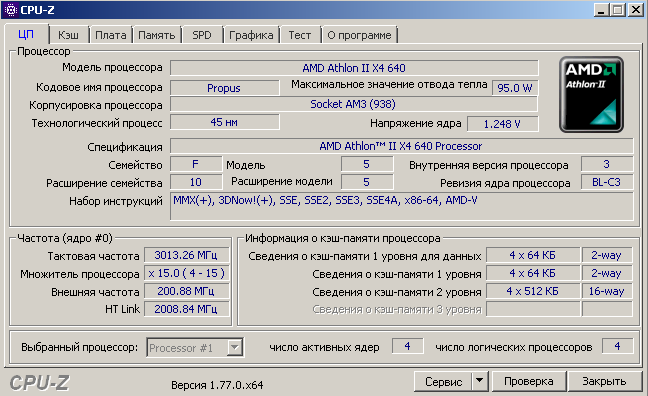
Task: Click the AMD Athlon II X4 640 model field
Action: (354, 68)
